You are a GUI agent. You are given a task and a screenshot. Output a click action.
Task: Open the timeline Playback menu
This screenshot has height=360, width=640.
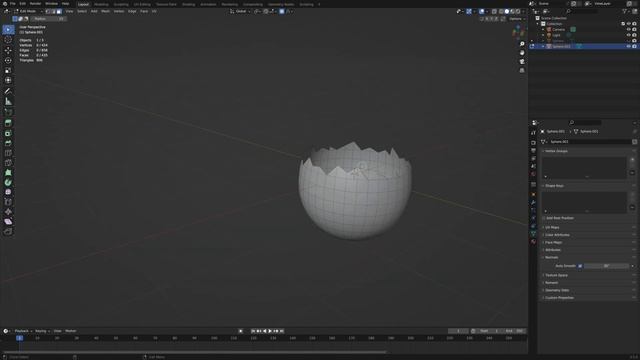[x=23, y=331]
